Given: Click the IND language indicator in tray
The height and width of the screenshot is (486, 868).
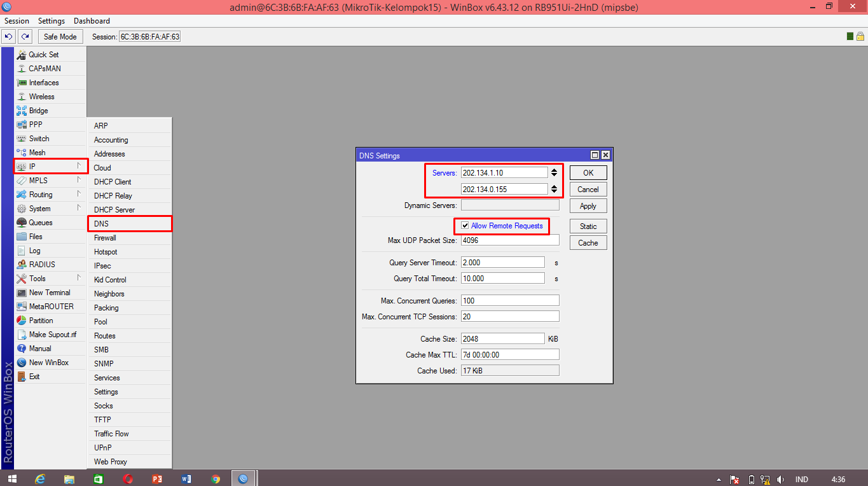Looking at the screenshot, I should 802,479.
